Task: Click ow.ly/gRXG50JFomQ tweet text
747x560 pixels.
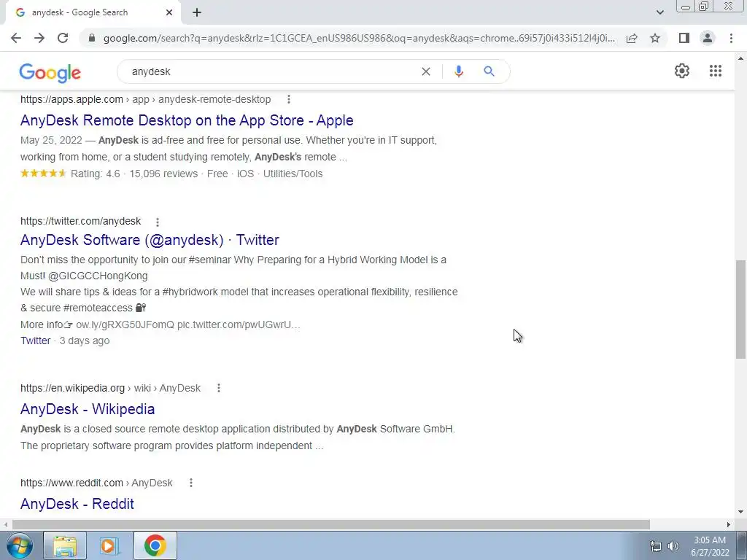Action: [125, 324]
